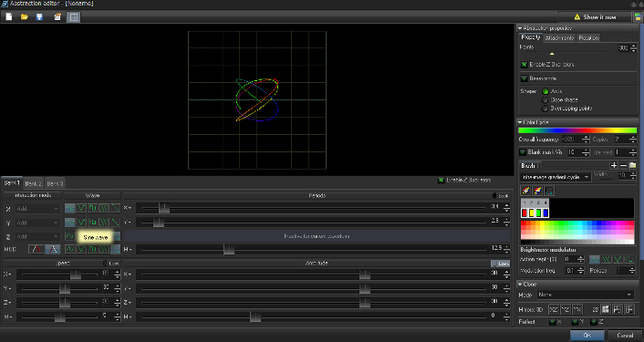644x342 pixels.
Task: Select the Auto shape radio button
Action: pos(545,91)
